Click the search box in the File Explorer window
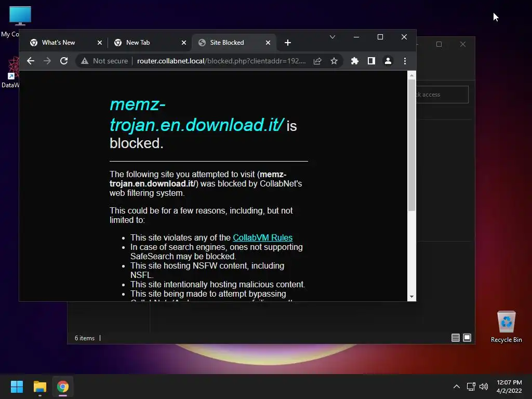Image resolution: width=532 pixels, height=399 pixels. point(442,95)
